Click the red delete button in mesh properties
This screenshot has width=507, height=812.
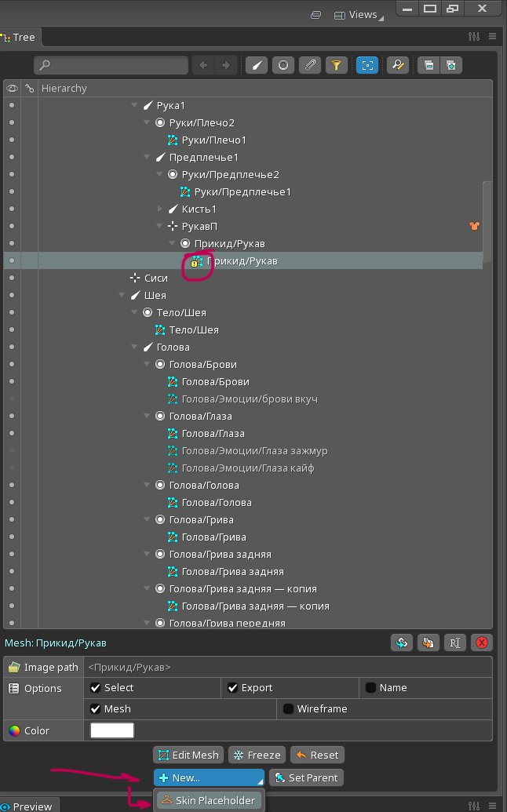coord(482,643)
